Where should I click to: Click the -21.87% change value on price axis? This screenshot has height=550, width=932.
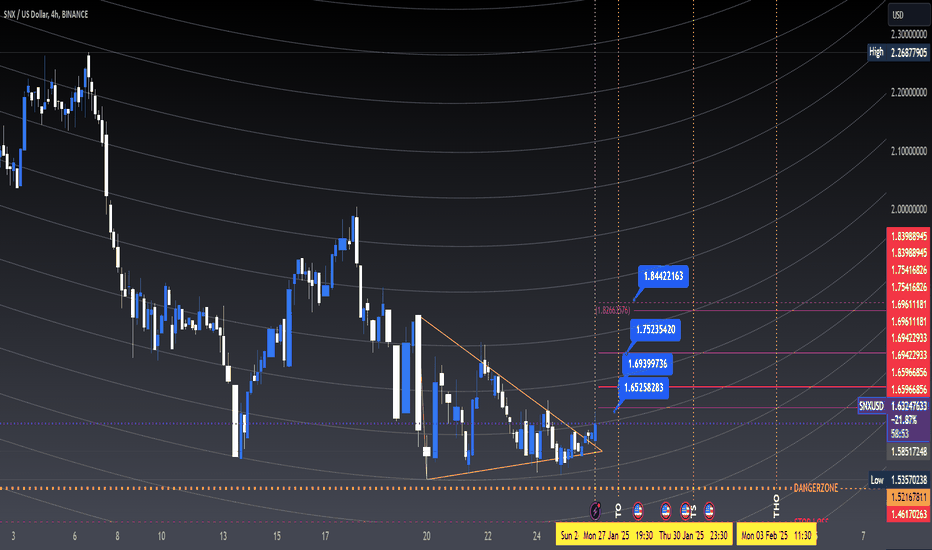pos(902,420)
